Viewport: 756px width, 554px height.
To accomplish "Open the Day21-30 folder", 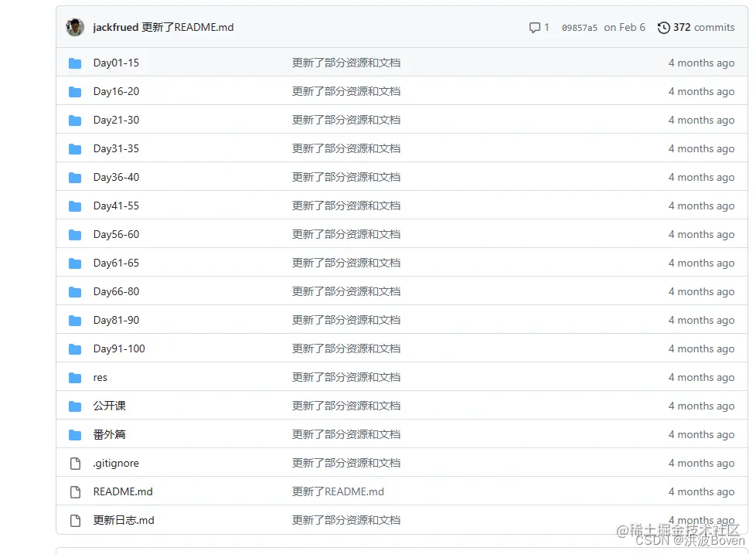I will click(116, 120).
